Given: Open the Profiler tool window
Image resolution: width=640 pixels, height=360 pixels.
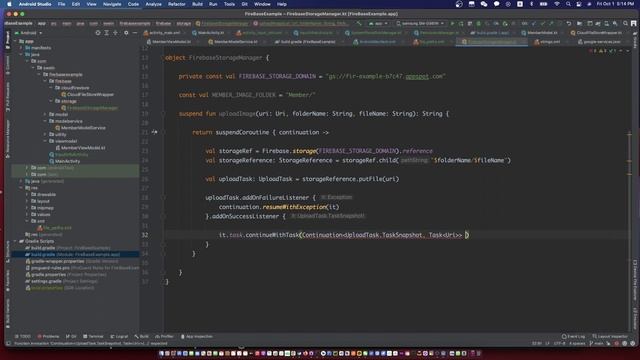Looking at the screenshot, I should click(164, 337).
